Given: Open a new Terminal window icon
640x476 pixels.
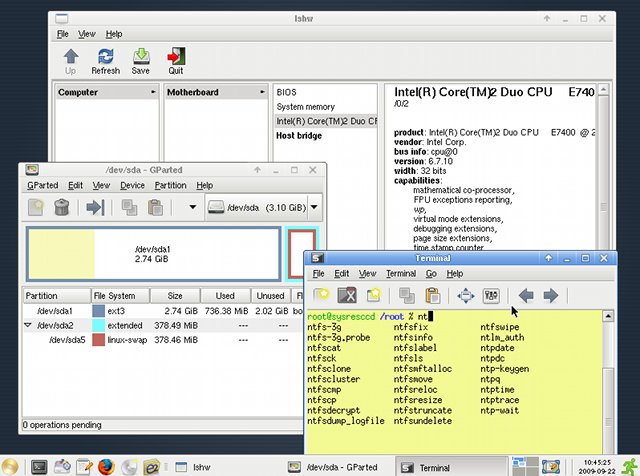Looking at the screenshot, I should point(373,295).
